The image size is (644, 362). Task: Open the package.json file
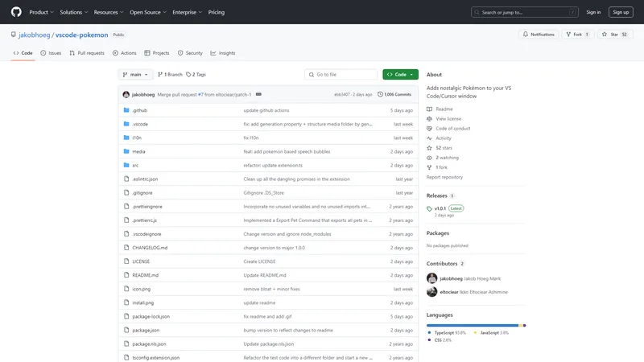146,330
